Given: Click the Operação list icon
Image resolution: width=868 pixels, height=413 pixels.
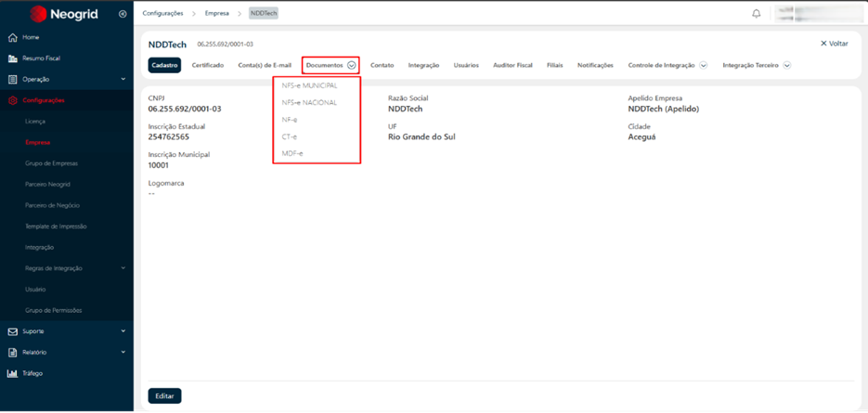Looking at the screenshot, I should coord(13,79).
